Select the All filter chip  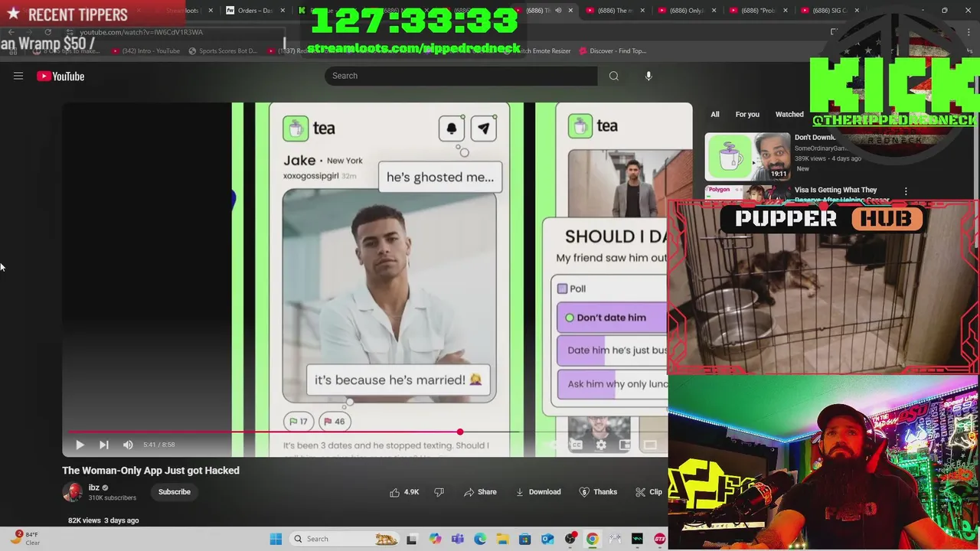(714, 114)
